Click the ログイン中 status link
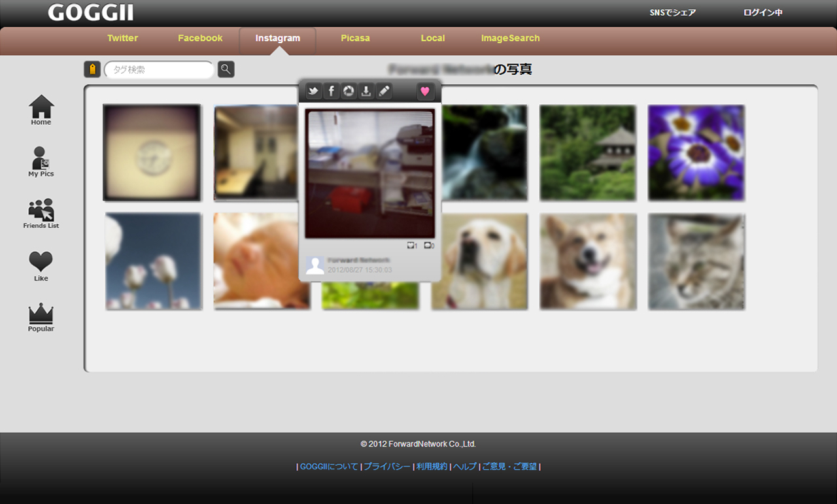Image resolution: width=837 pixels, height=504 pixels. coord(763,12)
